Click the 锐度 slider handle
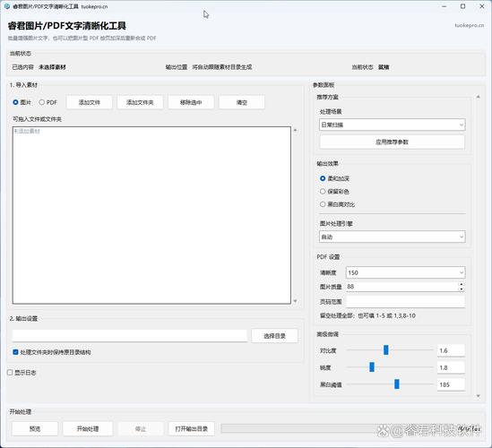The width and height of the screenshot is (492, 448). pos(372,366)
